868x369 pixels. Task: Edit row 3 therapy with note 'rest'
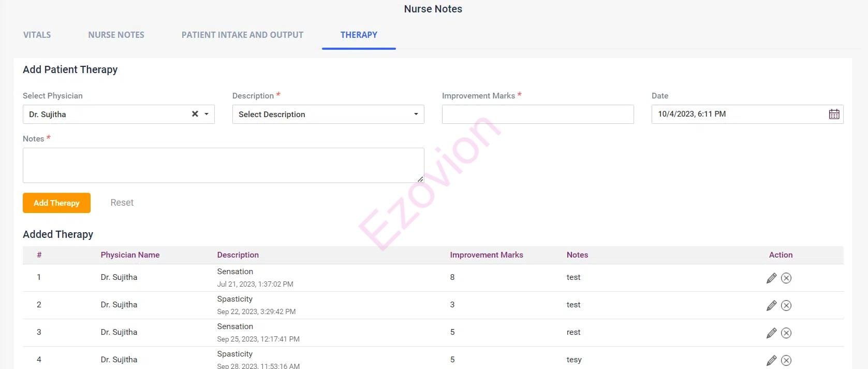coord(771,333)
